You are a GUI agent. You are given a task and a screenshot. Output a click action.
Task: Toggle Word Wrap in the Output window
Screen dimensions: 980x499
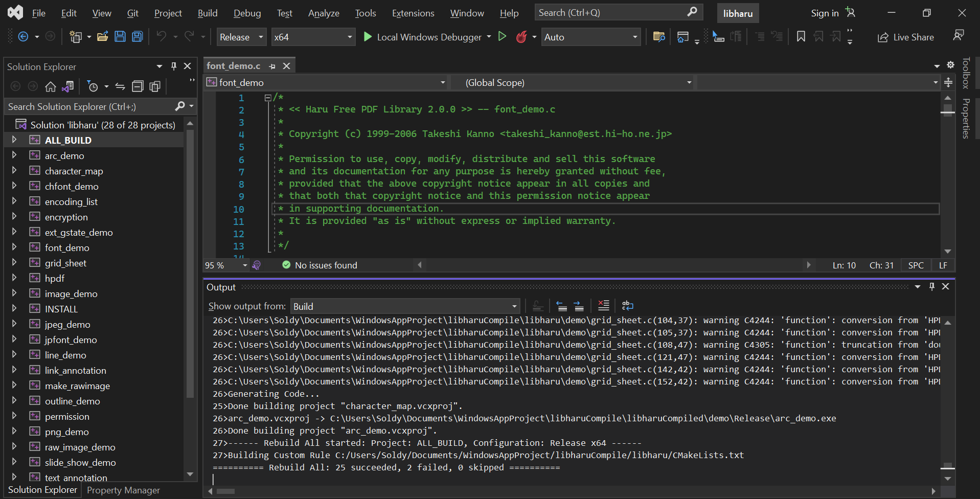627,305
